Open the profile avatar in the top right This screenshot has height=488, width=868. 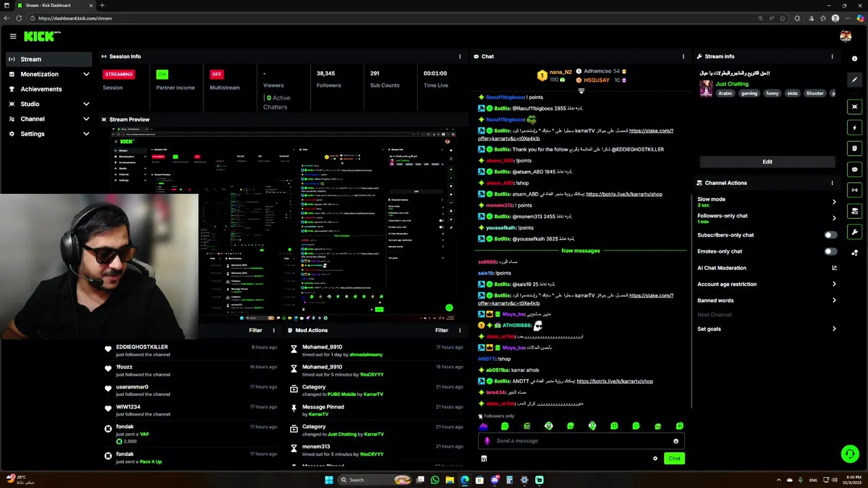point(845,36)
